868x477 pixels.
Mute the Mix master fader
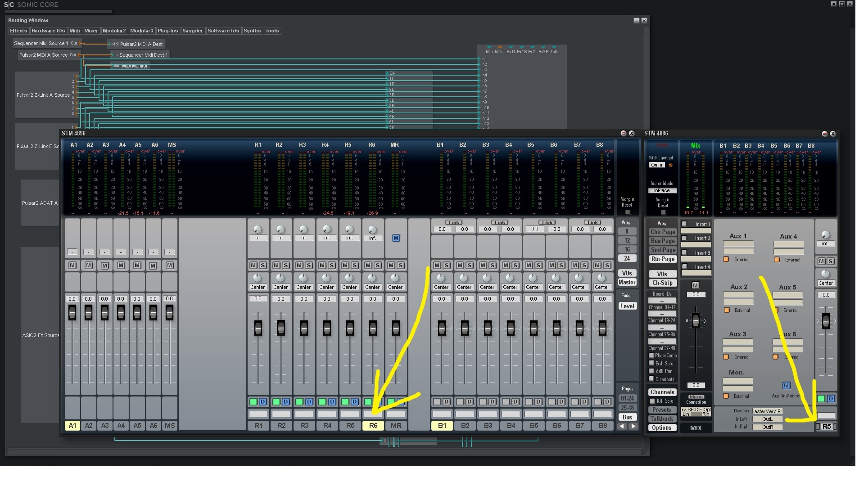point(696,285)
